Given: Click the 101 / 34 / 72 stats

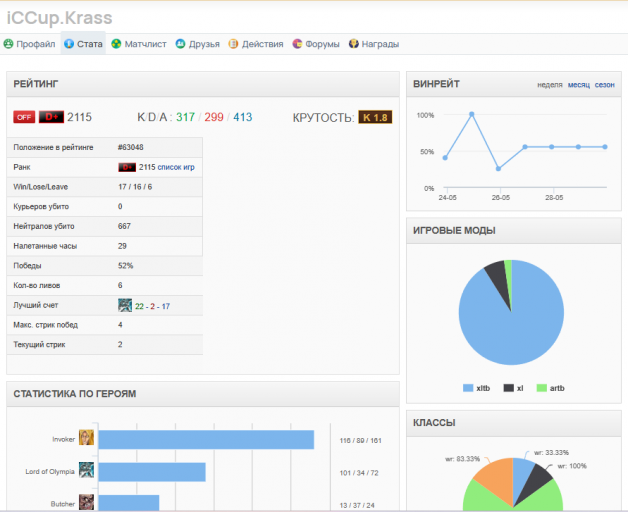Looking at the screenshot, I should click(359, 473).
